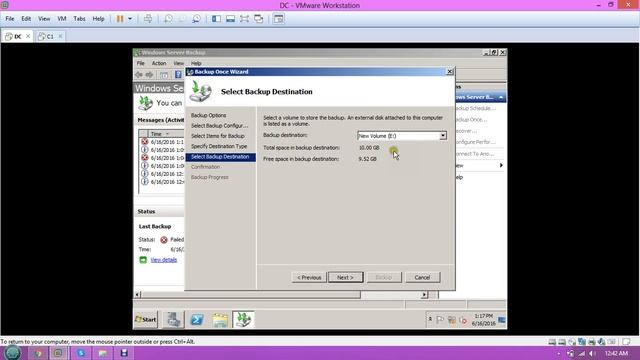Toggle the VMware library sidebar icon
The image size is (640, 360).
pyautogui.click(x=216, y=19)
